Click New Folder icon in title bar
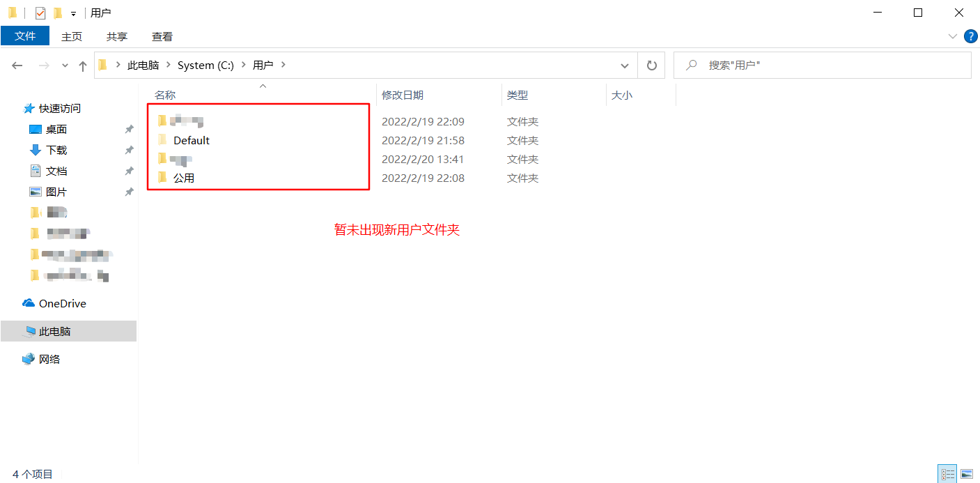This screenshot has height=483, width=980. (x=58, y=13)
